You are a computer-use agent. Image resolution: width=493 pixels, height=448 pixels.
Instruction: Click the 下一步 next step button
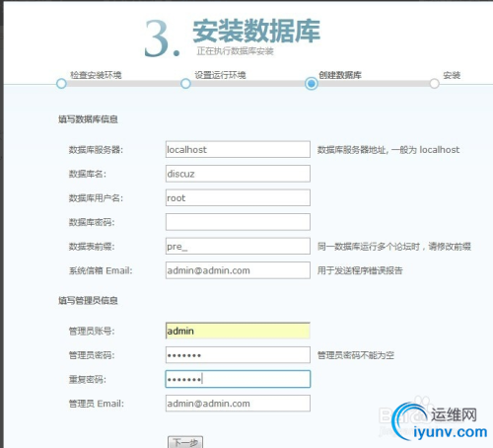click(185, 442)
